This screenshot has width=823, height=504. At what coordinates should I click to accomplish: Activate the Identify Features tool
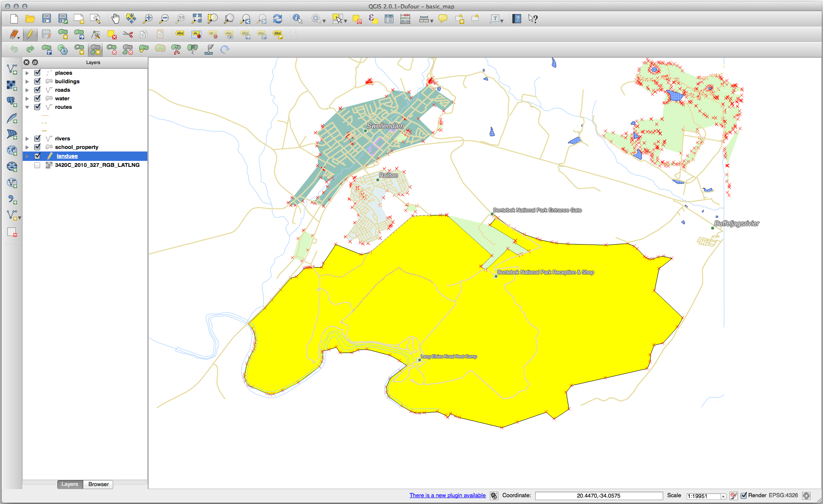click(x=298, y=19)
